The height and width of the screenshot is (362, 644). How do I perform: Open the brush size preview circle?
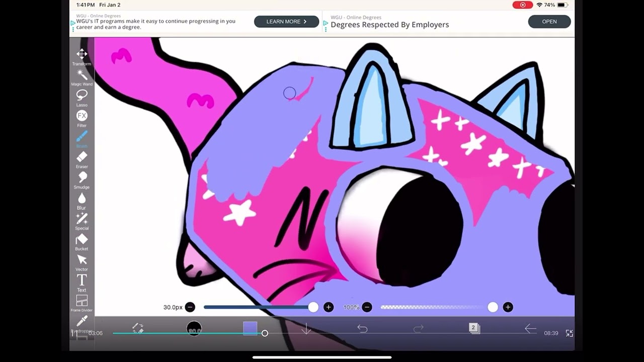194,329
